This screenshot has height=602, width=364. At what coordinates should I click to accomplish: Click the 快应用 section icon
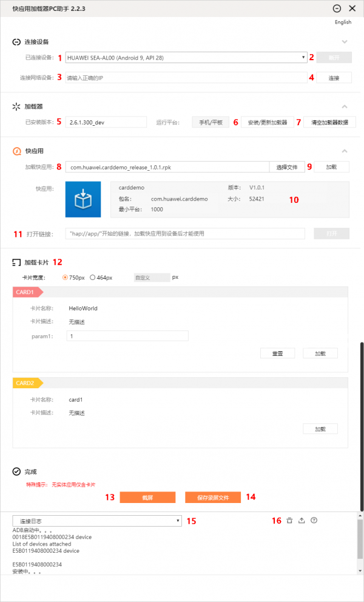[16, 151]
